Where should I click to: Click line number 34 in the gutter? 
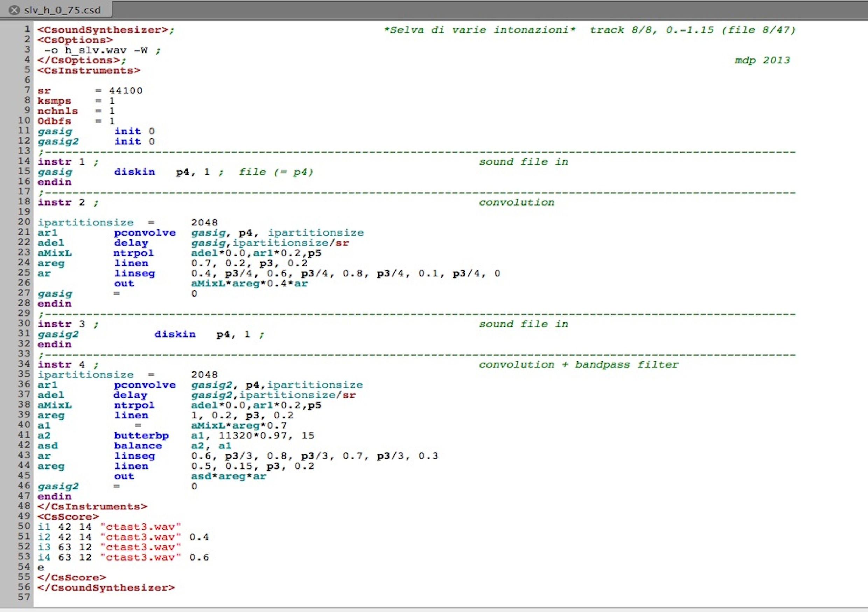(24, 364)
